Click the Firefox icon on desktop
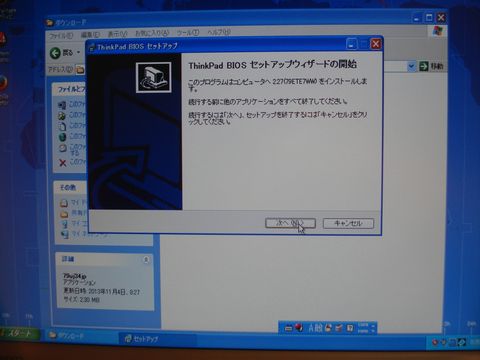Screen dimensions: 480x360 3,84
